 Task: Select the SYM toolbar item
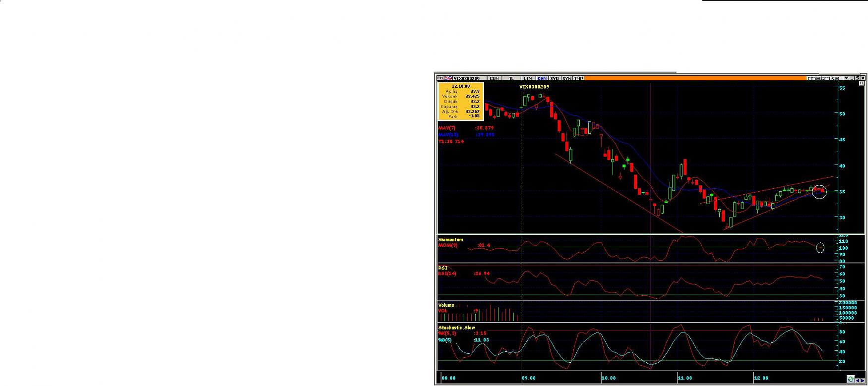click(567, 78)
